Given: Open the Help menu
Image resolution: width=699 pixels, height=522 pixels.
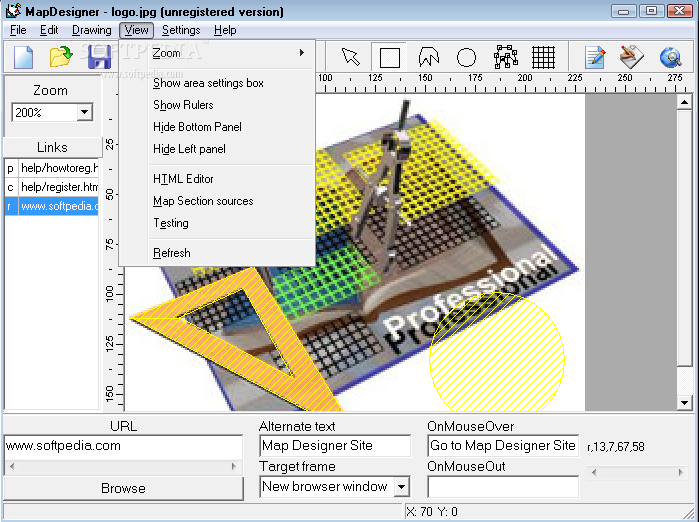Looking at the screenshot, I should pyautogui.click(x=225, y=30).
